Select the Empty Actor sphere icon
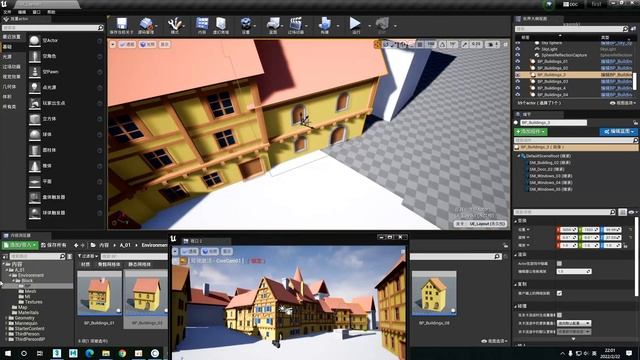 pos(35,40)
